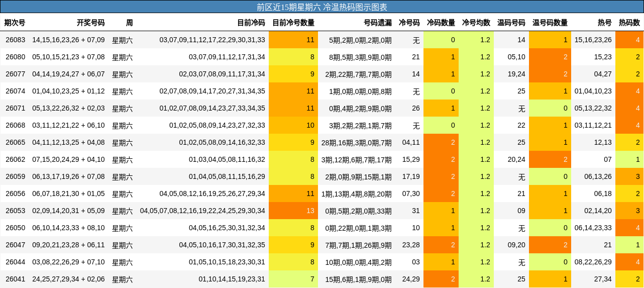Click omission values 15期,6期,1期,9期,0期
Screen dimensions: 644x288
(359, 279)
